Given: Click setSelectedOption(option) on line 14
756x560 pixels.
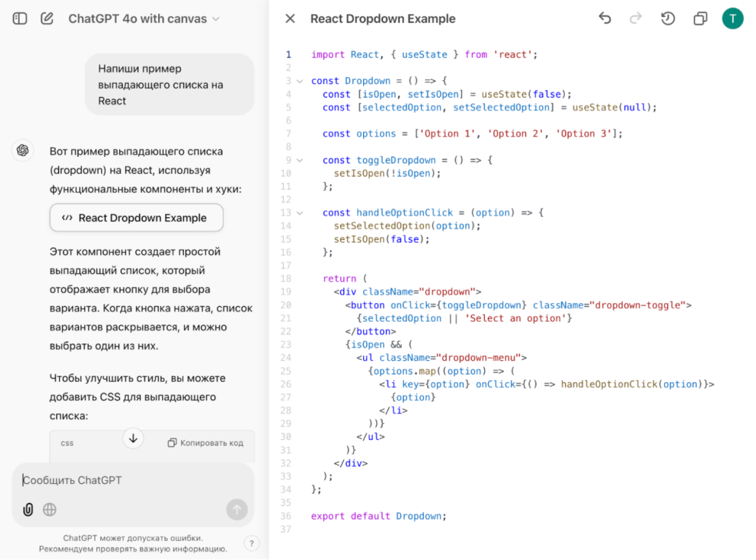Looking at the screenshot, I should pos(404,226).
